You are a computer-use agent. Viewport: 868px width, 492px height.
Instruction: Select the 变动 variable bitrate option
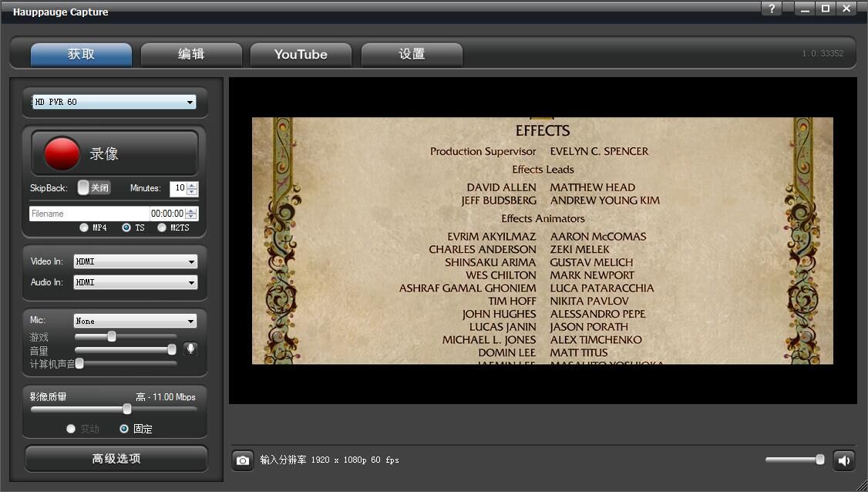tap(71, 429)
